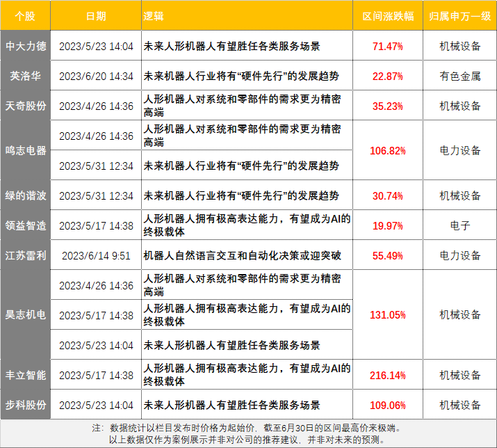Select the 丰立智能 stock name
This screenshot has width=497, height=448.
click(x=26, y=375)
